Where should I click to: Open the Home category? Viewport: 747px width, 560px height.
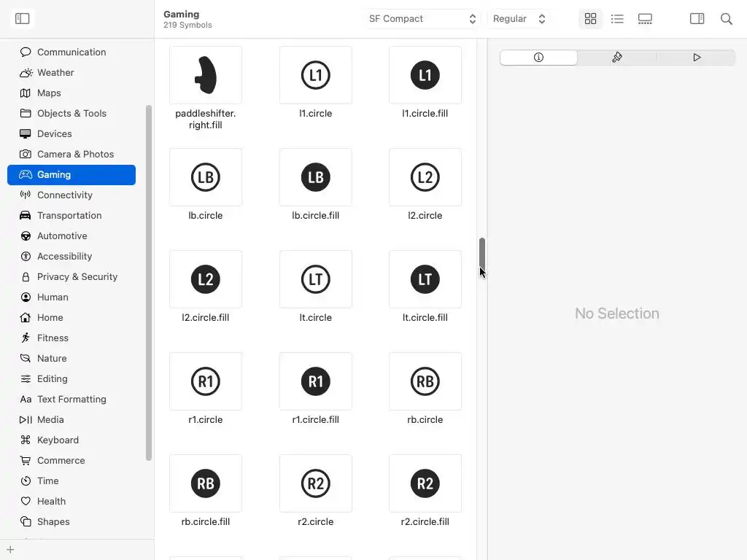point(71,318)
